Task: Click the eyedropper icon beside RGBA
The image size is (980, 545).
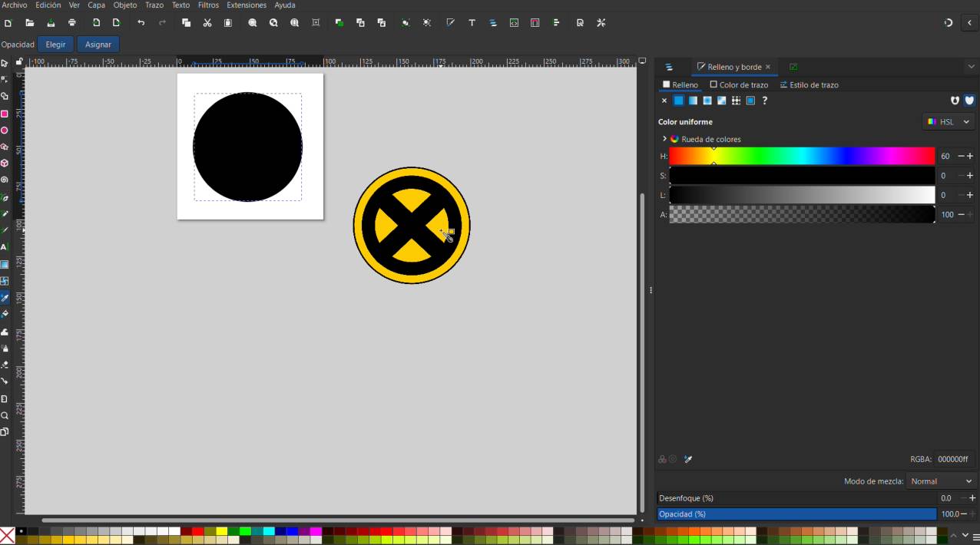Action: pos(688,460)
